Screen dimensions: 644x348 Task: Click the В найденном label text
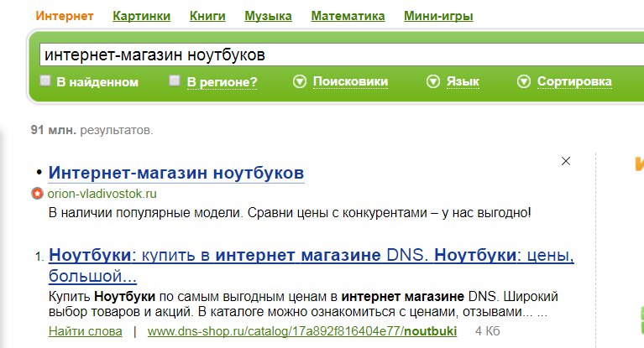coord(97,82)
